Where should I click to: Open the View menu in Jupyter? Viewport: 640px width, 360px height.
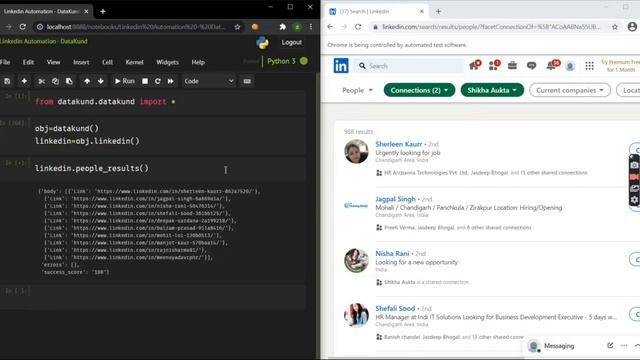pos(53,62)
